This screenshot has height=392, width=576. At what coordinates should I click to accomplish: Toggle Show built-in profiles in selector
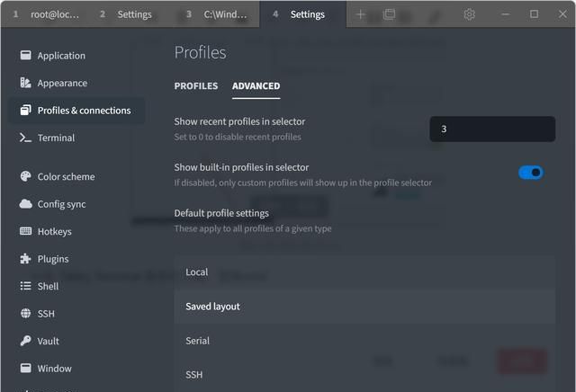(x=531, y=173)
